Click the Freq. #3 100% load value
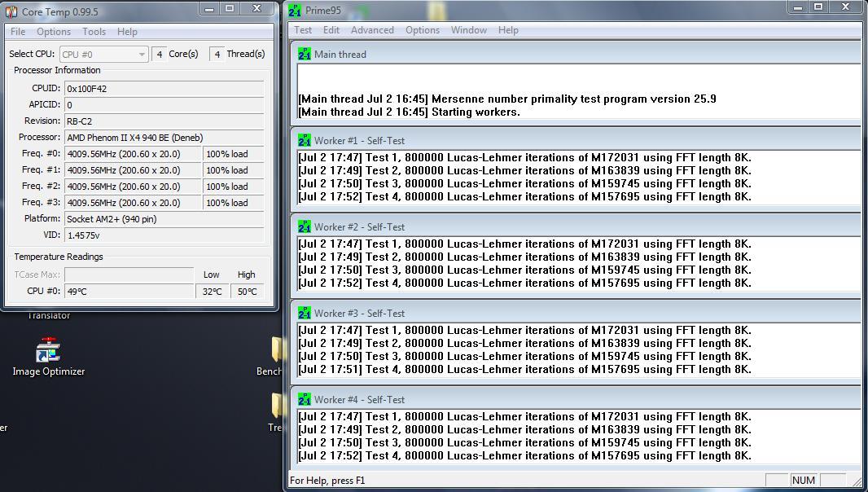Viewport: 868px width, 492px height. 234,203
